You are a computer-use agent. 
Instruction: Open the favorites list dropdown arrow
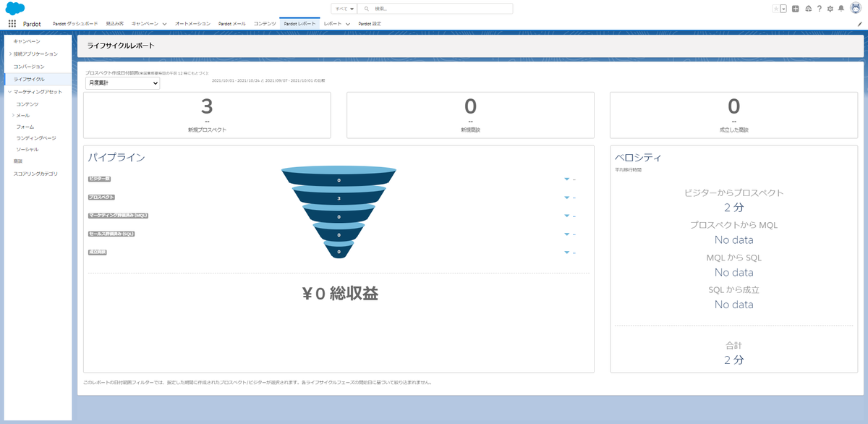783,9
